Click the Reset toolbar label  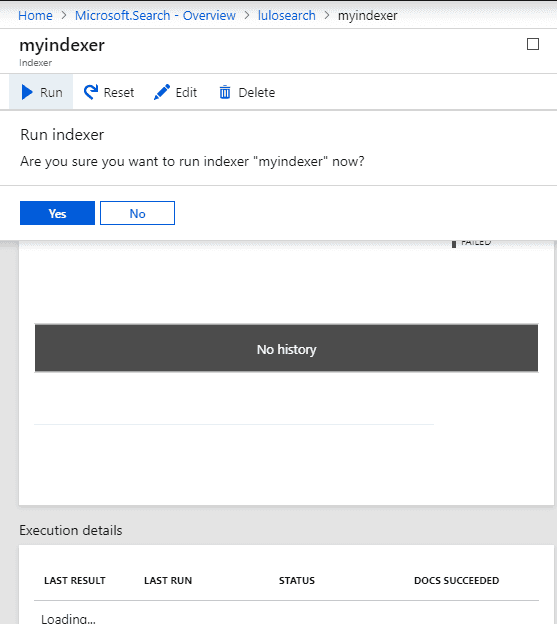point(119,92)
